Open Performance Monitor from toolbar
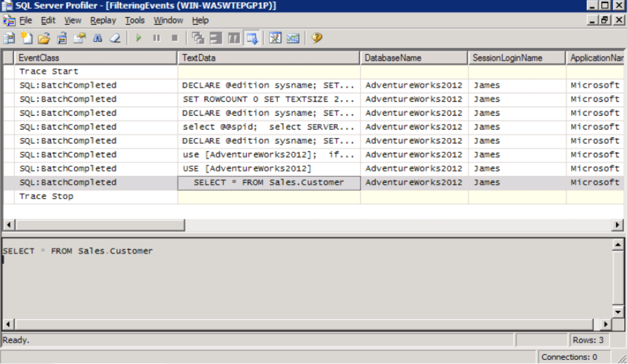Screen dimensions: 628x364 coord(293,38)
